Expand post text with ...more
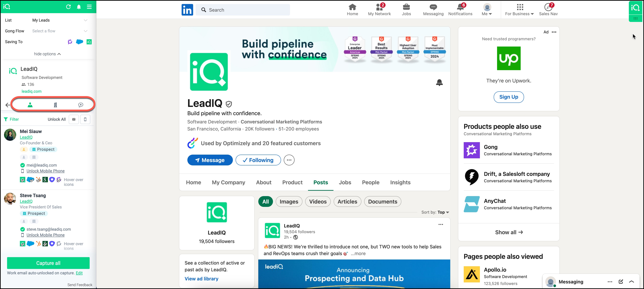Viewport: 644px width, 289px height. [x=358, y=253]
